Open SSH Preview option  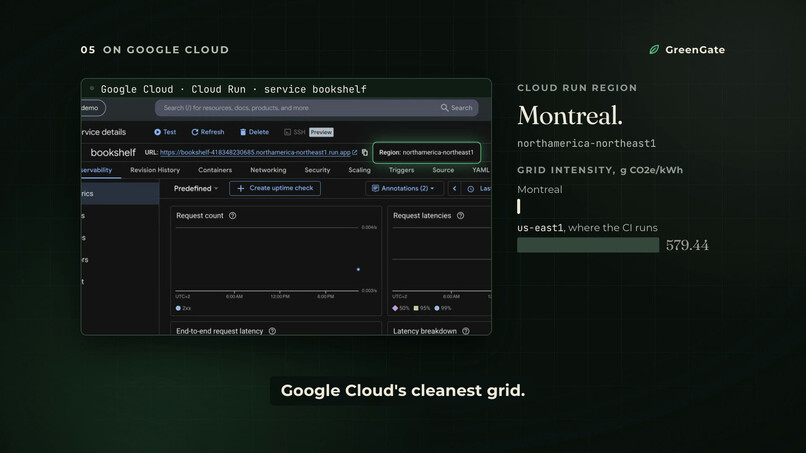(x=308, y=132)
